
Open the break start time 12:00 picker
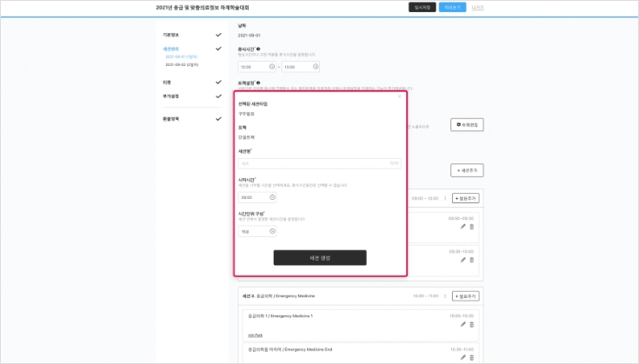[258, 67]
